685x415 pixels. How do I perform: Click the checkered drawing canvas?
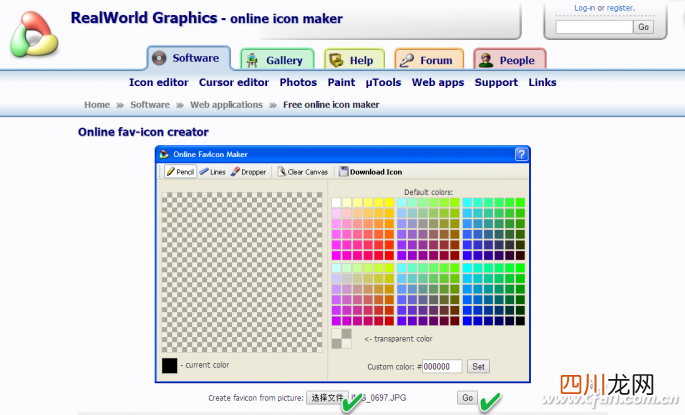click(x=242, y=272)
